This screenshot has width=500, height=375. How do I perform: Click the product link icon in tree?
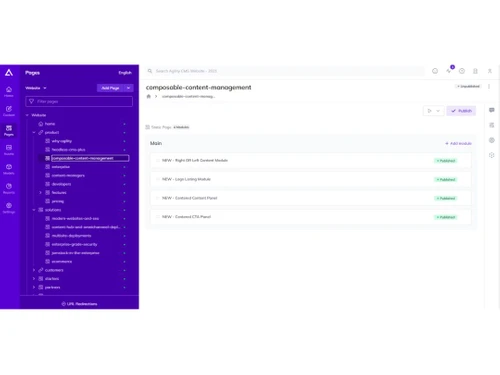(41, 132)
